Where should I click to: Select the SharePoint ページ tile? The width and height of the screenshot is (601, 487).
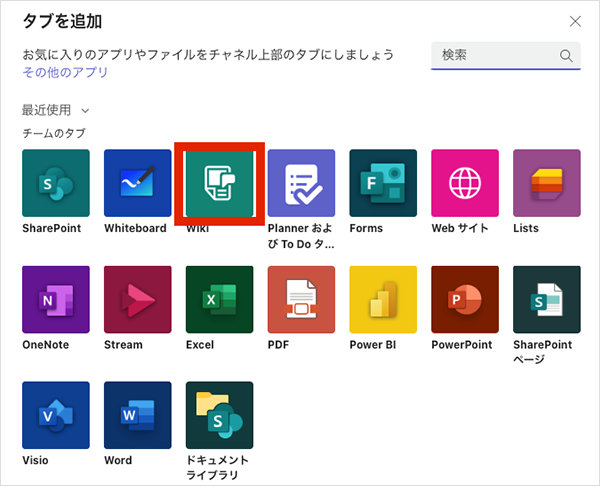(547, 300)
